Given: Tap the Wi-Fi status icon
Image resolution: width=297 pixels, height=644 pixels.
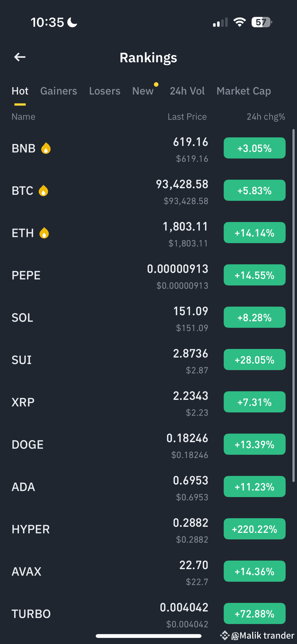Looking at the screenshot, I should (x=239, y=22).
